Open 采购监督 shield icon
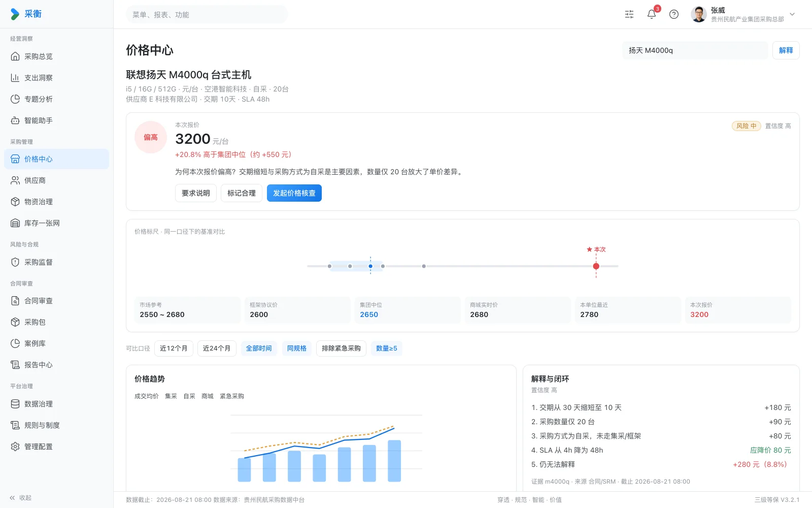 click(15, 262)
